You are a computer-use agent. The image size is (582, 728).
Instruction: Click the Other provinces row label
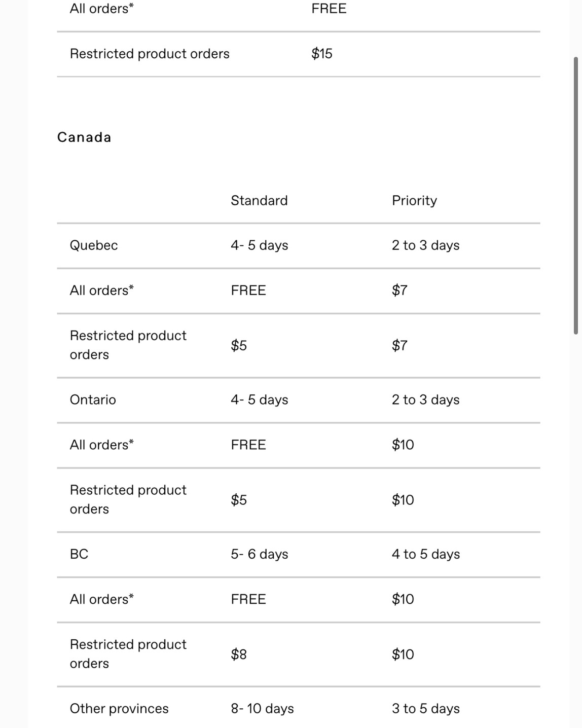pyautogui.click(x=119, y=709)
